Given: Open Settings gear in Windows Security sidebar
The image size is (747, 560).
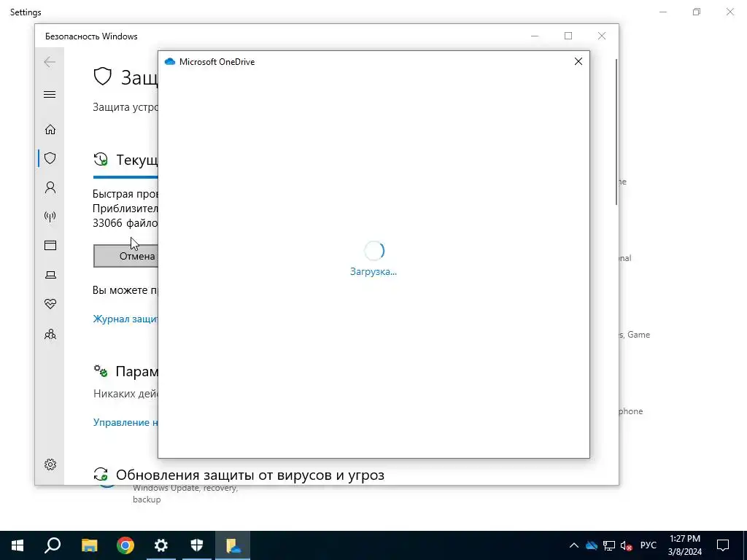Looking at the screenshot, I should (50, 464).
